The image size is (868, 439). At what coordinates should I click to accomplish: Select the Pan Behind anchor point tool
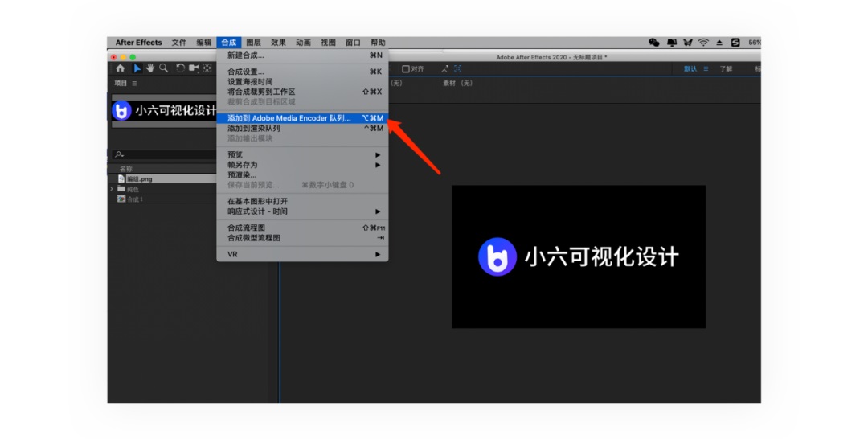tap(207, 68)
